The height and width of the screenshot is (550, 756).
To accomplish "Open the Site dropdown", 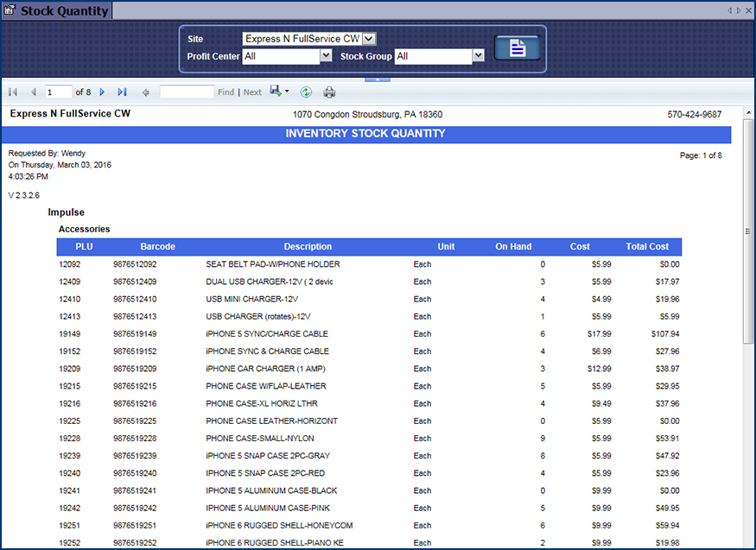I will 369,39.
